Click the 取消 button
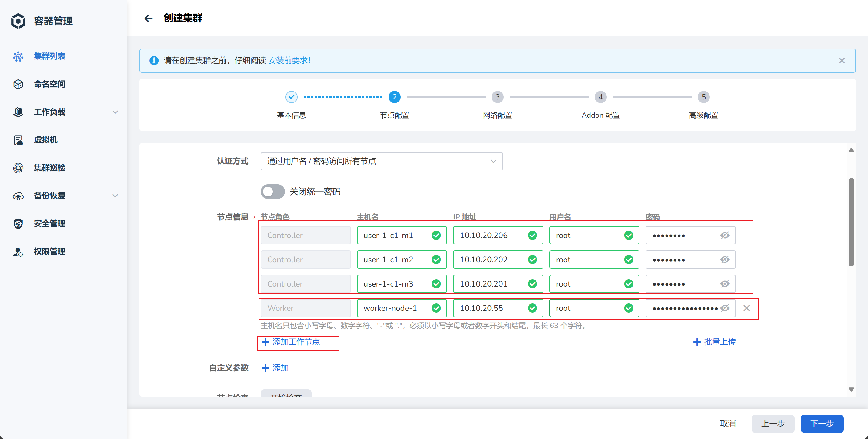Image resolution: width=868 pixels, height=439 pixels. pyautogui.click(x=727, y=424)
